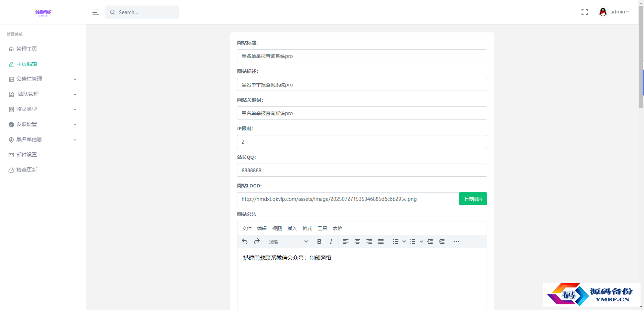
Task: Show more editor toolbar options
Action: [x=457, y=241]
